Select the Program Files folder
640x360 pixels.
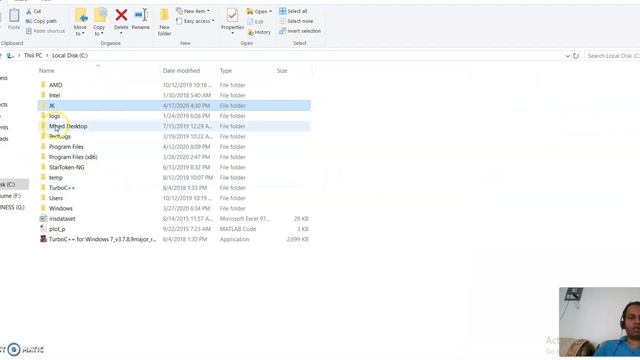tap(174, 147)
